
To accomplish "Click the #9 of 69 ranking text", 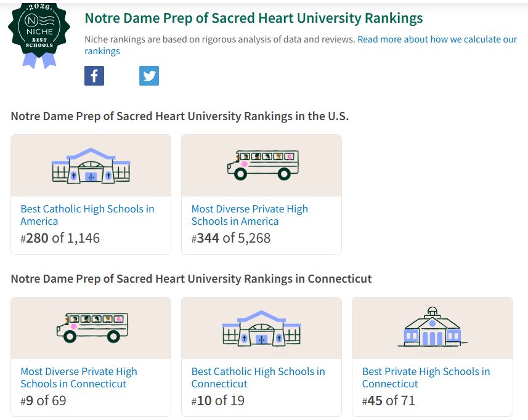I will [x=44, y=401].
